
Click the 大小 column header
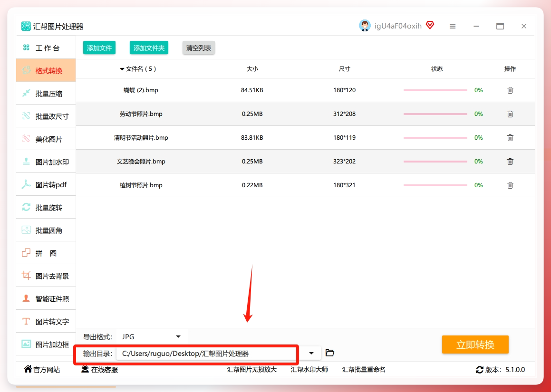point(252,69)
